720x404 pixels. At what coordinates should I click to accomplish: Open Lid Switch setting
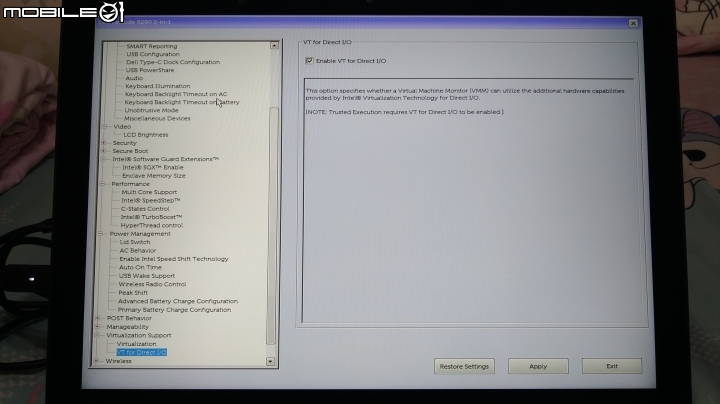135,242
